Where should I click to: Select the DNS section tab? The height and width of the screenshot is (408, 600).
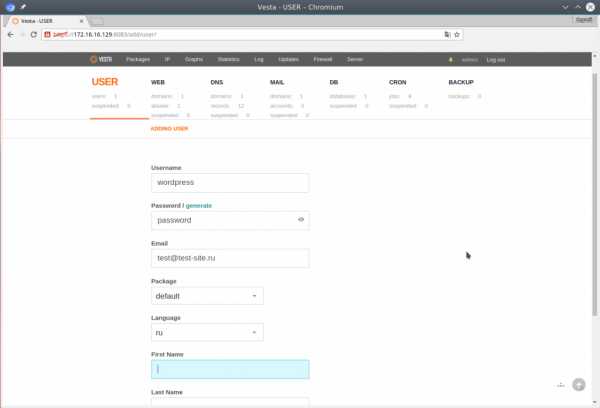(x=217, y=83)
